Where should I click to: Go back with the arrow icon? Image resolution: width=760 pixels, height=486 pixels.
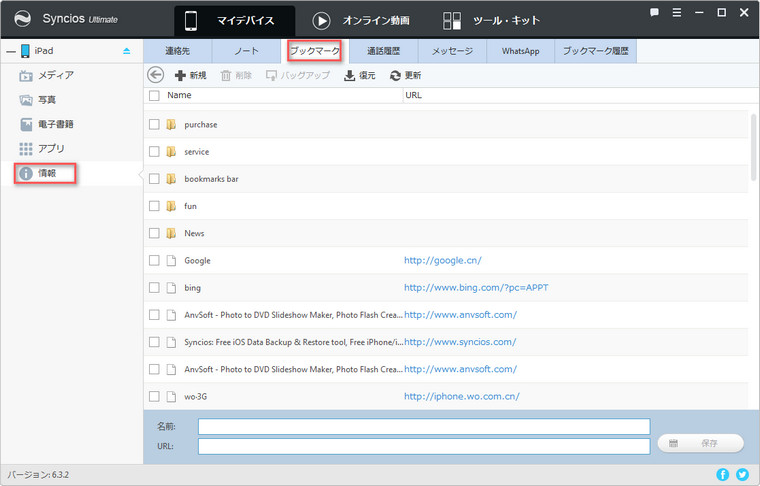pos(156,75)
